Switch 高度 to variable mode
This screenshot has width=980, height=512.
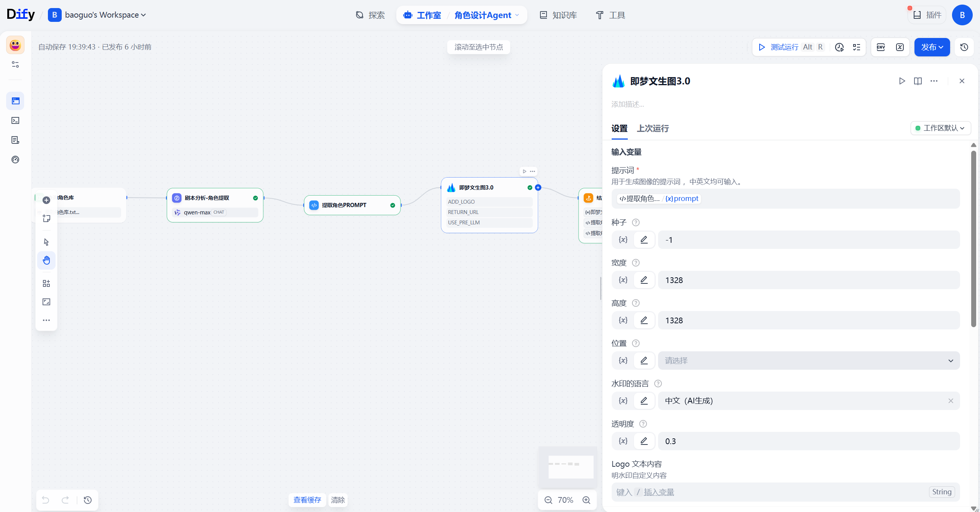[x=623, y=320]
